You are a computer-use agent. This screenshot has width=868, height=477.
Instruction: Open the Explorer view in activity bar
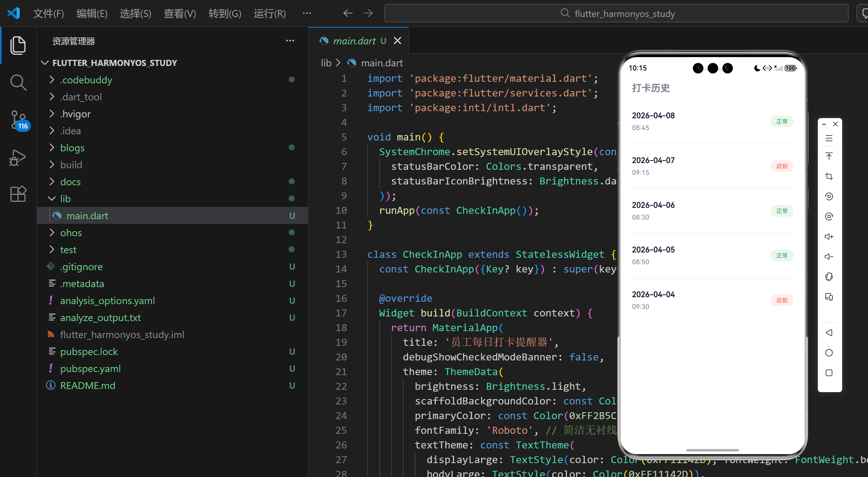coord(18,46)
